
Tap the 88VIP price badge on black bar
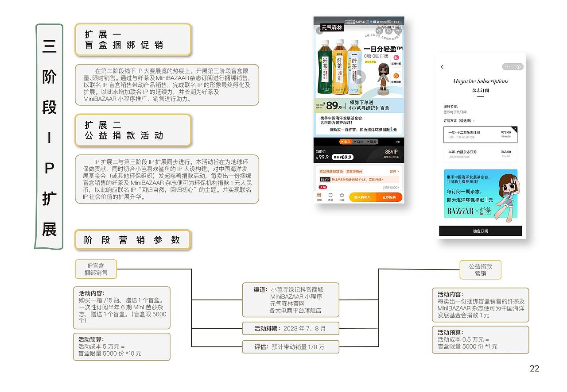[392, 154]
